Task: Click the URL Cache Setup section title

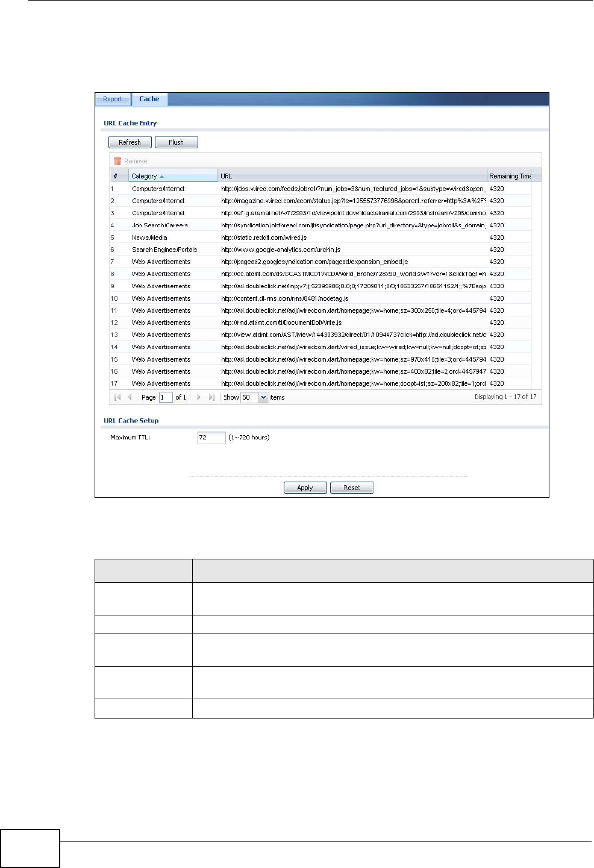Action: 131,421
